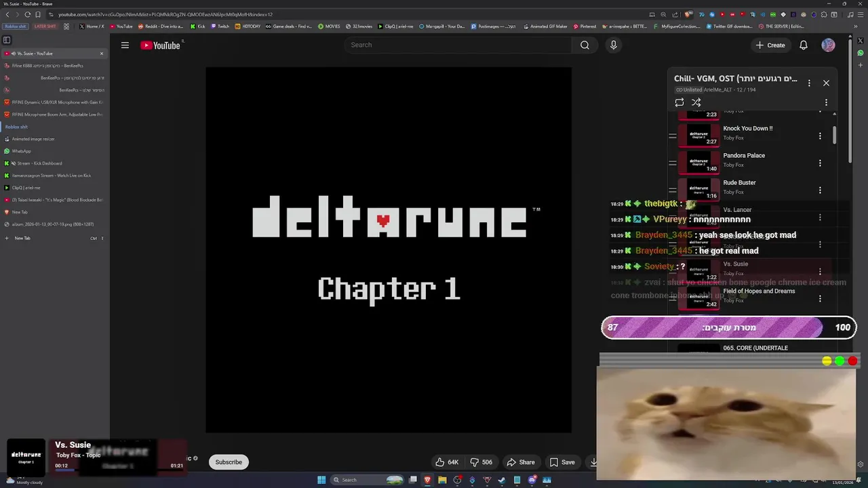Open YouTube notifications bell
Image resolution: width=868 pixels, height=488 pixels.
click(x=804, y=45)
